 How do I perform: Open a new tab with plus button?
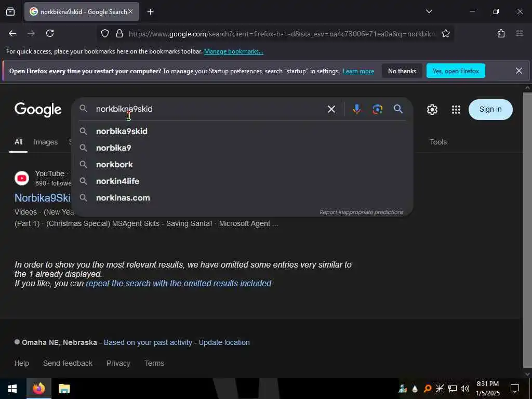150,12
